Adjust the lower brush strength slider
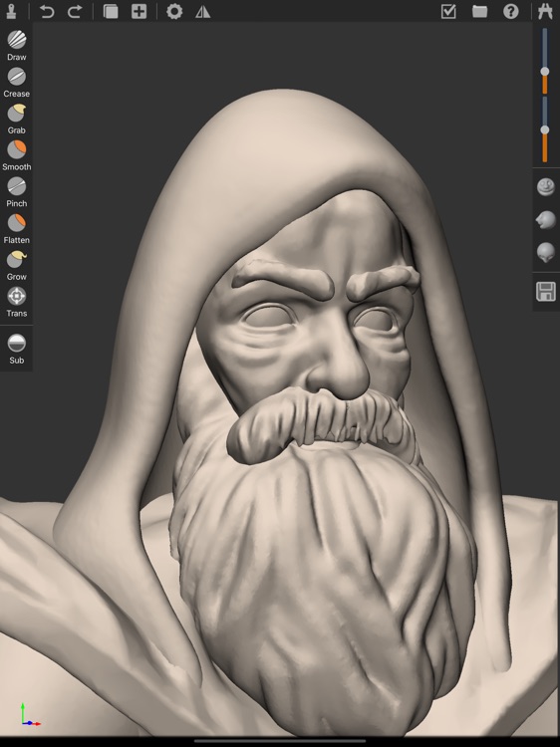560x747 pixels. (545, 129)
